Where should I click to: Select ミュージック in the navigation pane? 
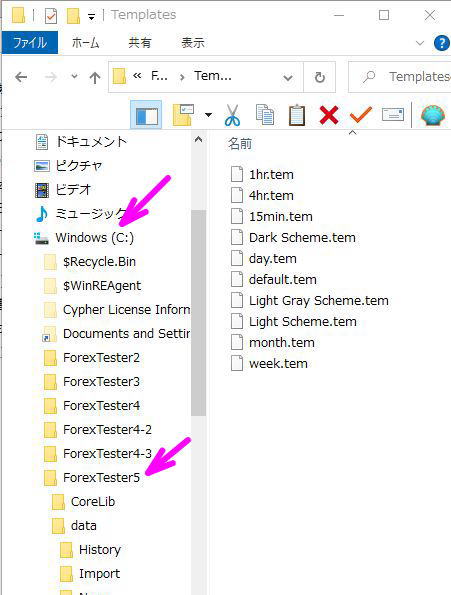pos(90,214)
